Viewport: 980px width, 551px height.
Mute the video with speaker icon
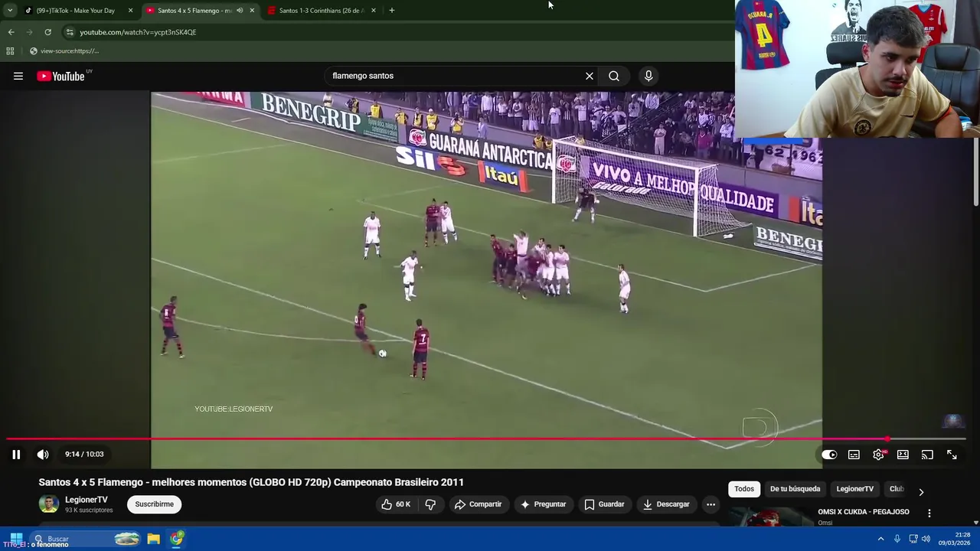[x=43, y=455]
